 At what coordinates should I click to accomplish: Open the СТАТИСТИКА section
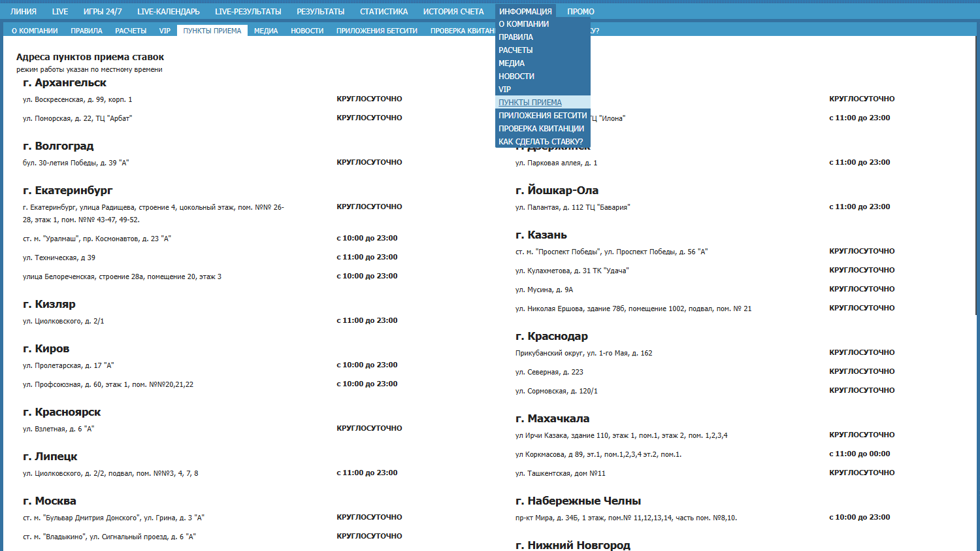coord(384,12)
